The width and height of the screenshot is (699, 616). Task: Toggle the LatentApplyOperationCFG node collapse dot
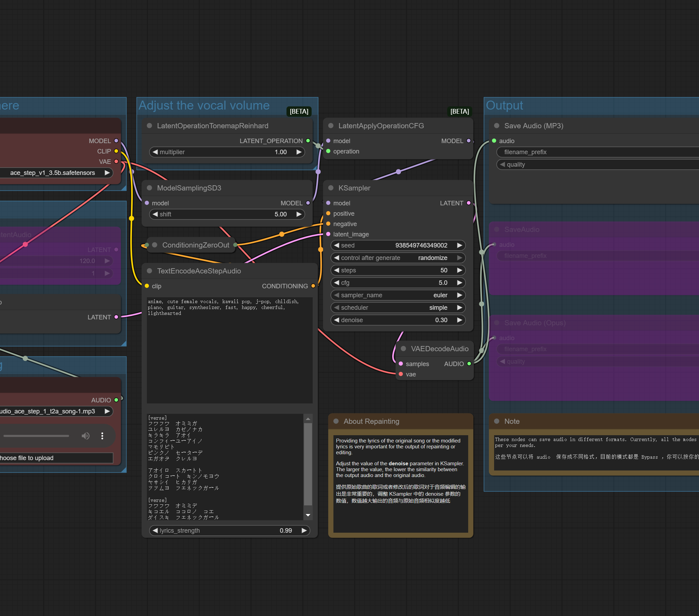coord(331,126)
